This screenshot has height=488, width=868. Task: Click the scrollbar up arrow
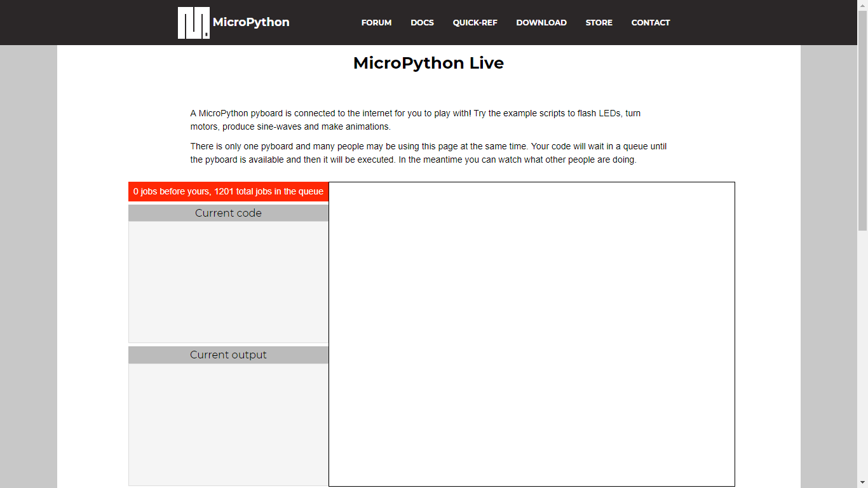click(862, 5)
